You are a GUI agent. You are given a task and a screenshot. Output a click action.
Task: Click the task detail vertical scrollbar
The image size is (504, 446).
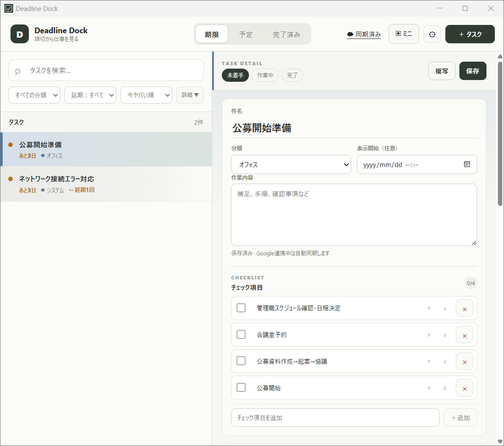pos(500,134)
